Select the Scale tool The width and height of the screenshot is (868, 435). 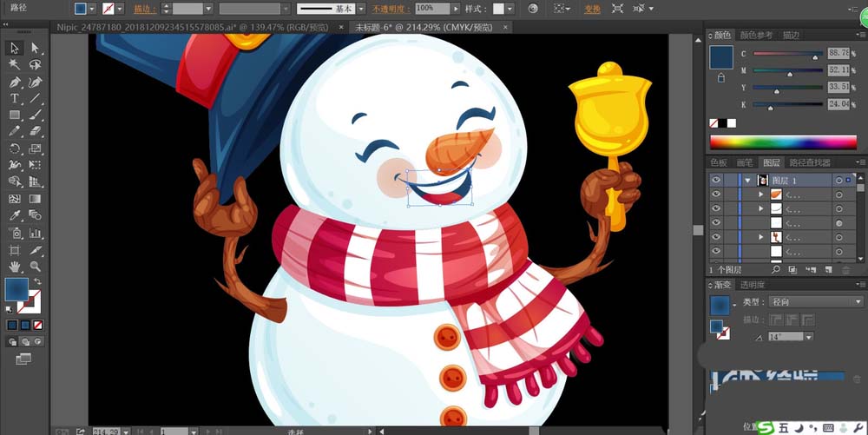point(35,148)
